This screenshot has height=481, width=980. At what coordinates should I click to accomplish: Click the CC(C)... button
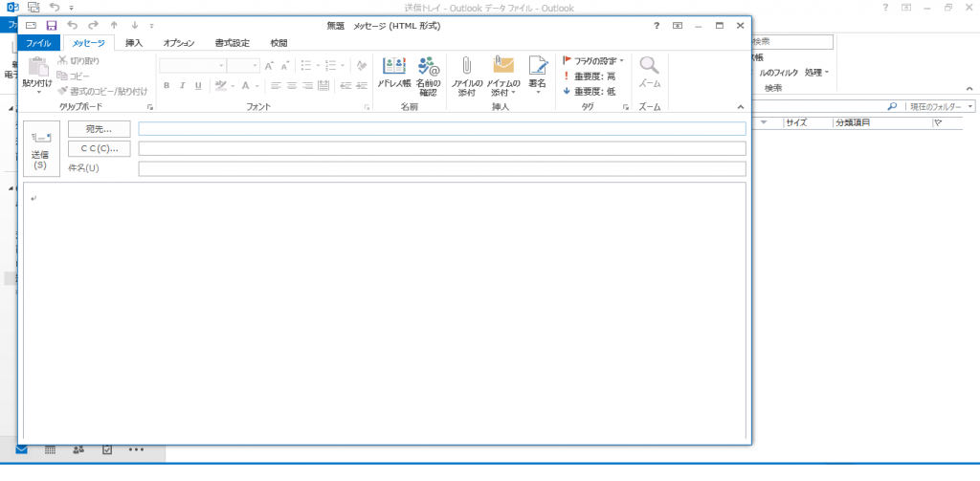[x=99, y=148]
